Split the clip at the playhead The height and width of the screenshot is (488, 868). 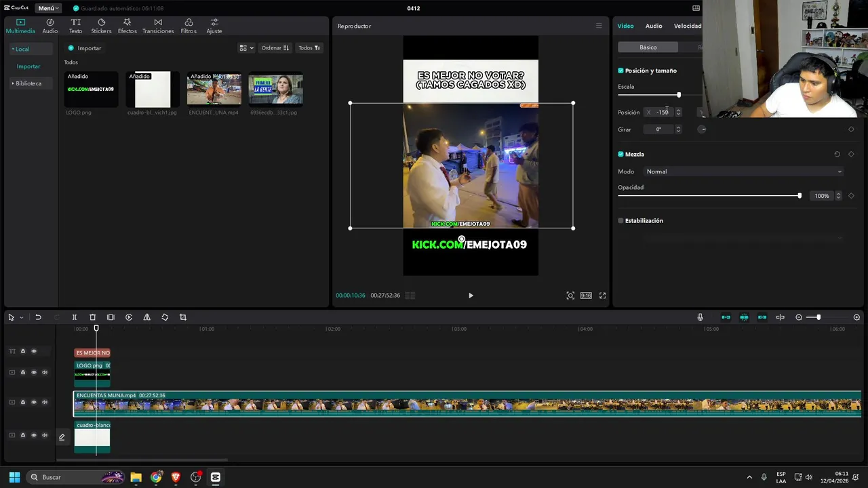pyautogui.click(x=75, y=317)
